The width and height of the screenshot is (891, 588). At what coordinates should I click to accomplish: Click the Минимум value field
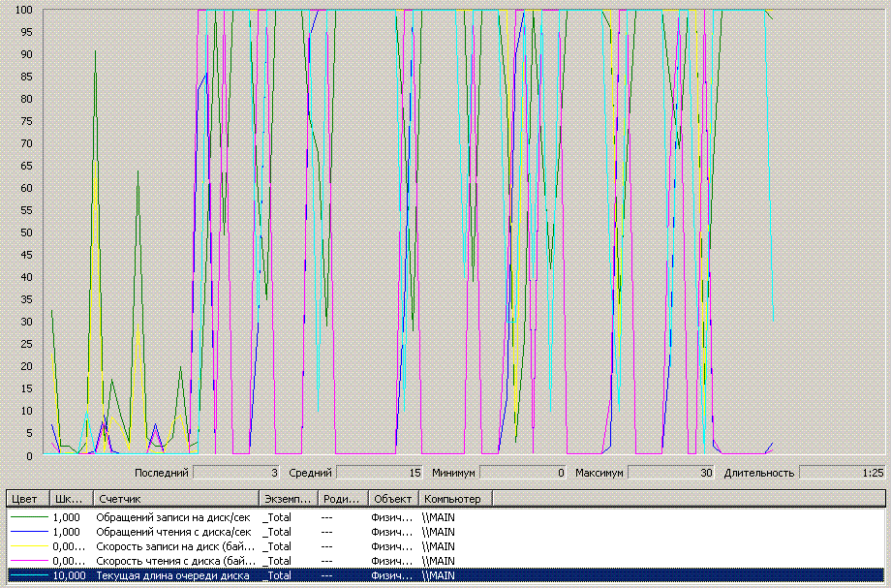tap(523, 473)
